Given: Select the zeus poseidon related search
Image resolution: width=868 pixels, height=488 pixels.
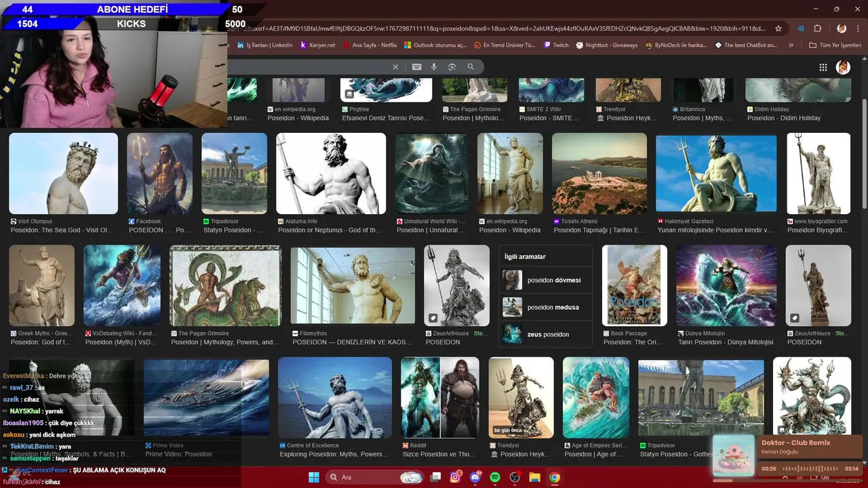Looking at the screenshot, I should pyautogui.click(x=545, y=334).
